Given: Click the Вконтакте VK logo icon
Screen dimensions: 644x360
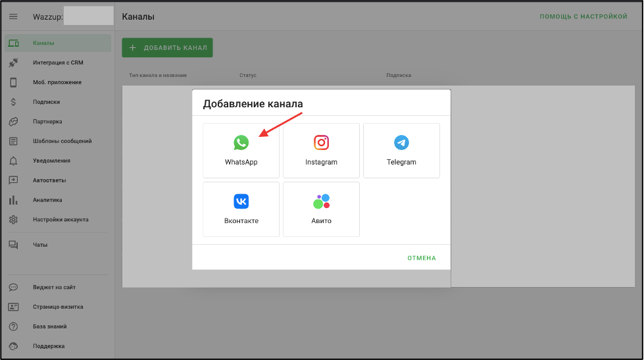Looking at the screenshot, I should point(241,201).
